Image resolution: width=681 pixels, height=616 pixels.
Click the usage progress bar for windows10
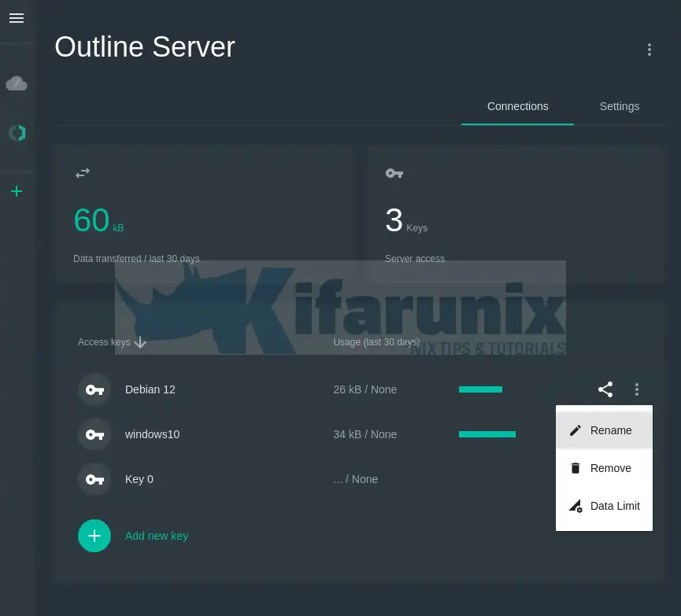click(x=487, y=434)
